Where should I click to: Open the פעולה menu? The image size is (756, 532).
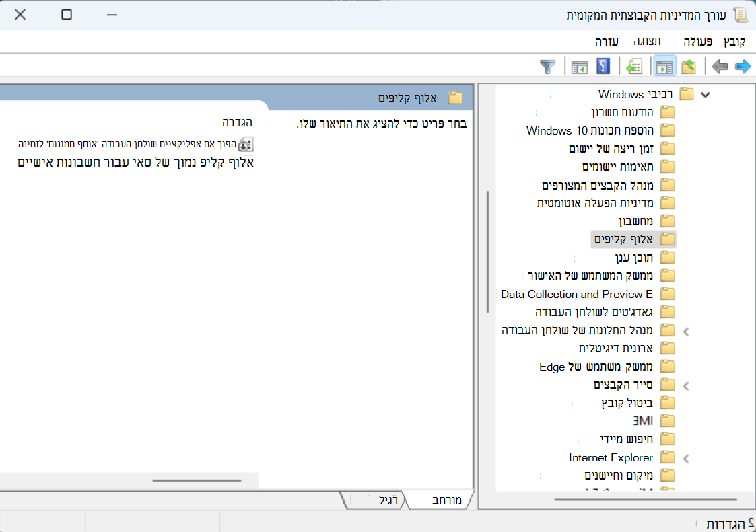coord(697,42)
